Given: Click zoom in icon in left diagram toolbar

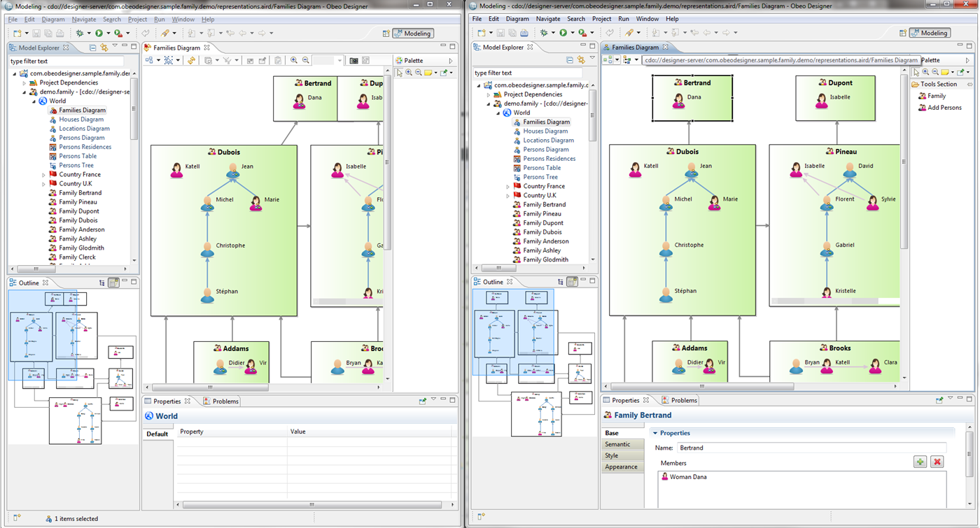Looking at the screenshot, I should [x=294, y=61].
